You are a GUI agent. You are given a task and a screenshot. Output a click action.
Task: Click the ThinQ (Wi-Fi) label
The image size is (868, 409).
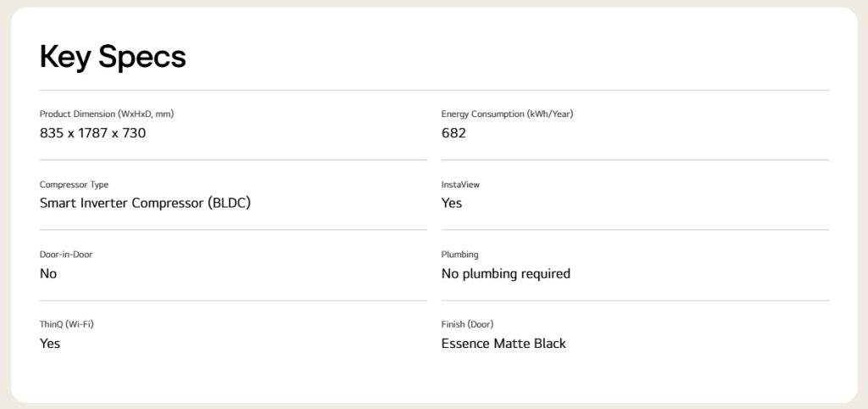tap(66, 324)
